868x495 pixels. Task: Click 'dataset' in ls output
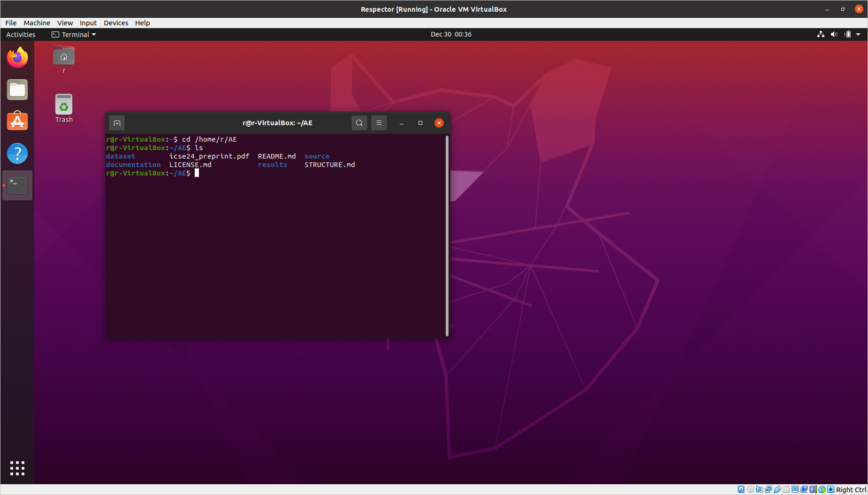tap(121, 156)
